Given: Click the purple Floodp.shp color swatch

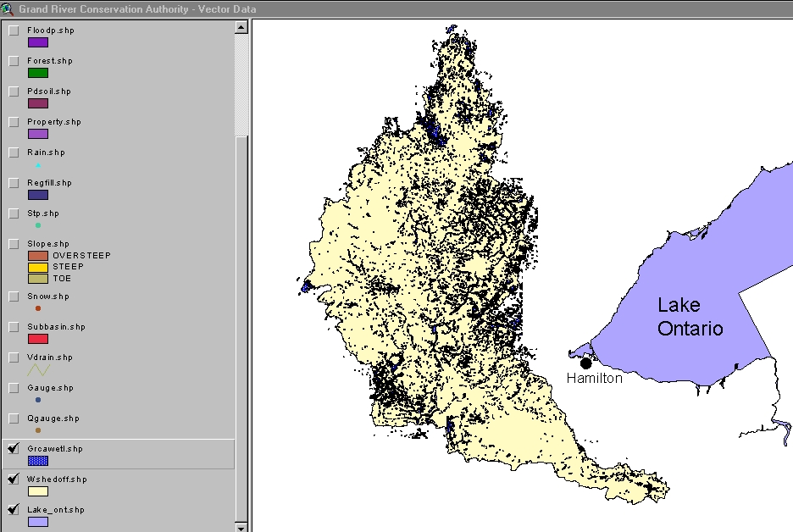Looking at the screenshot, I should click(38, 43).
